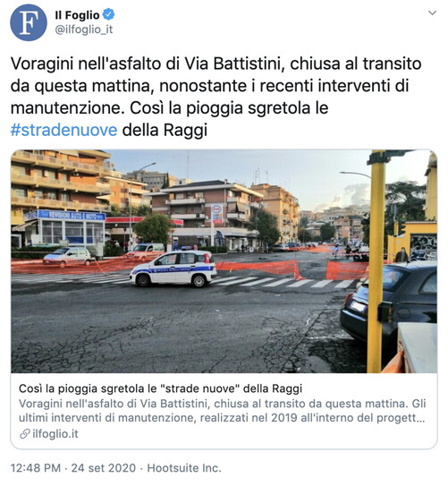The width and height of the screenshot is (448, 486).
Task: Click the card headline about "strade nuove"
Action: click(160, 388)
